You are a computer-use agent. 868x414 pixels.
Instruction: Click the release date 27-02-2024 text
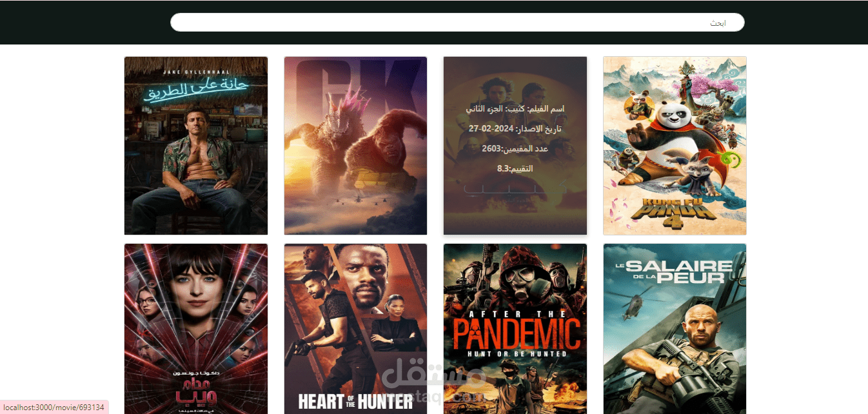click(x=515, y=129)
